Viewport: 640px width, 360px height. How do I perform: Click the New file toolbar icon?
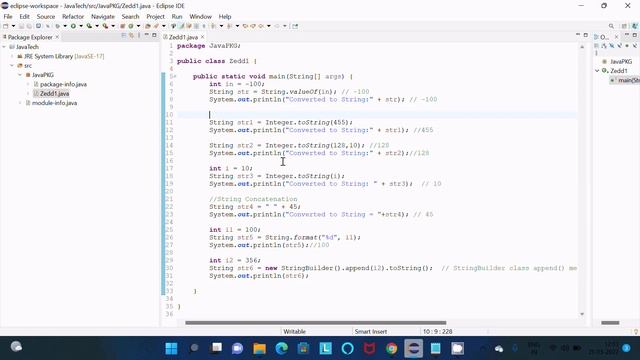[6, 26]
